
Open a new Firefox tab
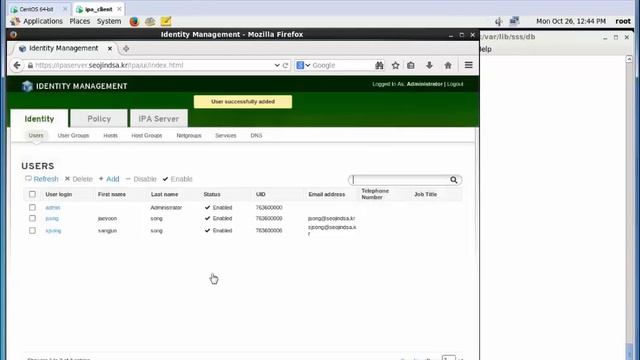pyautogui.click(x=126, y=49)
